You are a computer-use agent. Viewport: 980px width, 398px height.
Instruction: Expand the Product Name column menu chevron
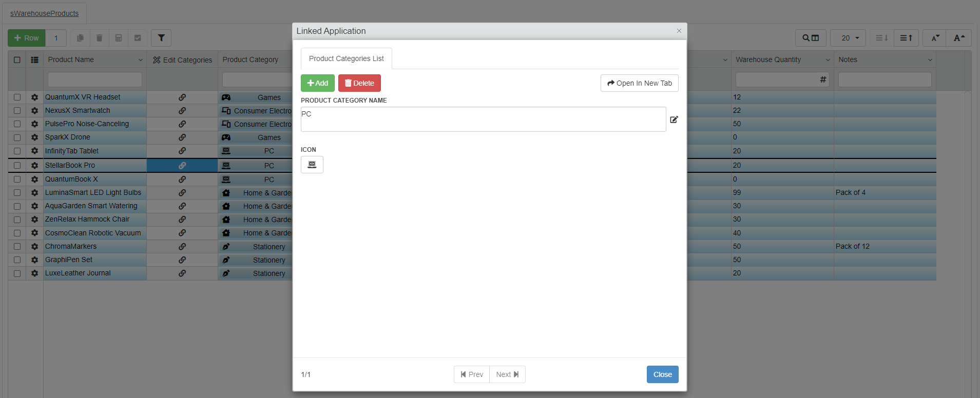(x=140, y=60)
